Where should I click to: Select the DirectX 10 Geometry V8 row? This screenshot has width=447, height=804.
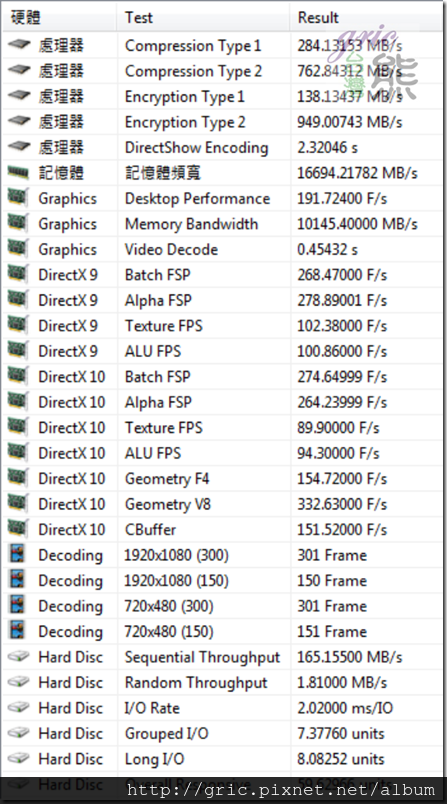222,504
